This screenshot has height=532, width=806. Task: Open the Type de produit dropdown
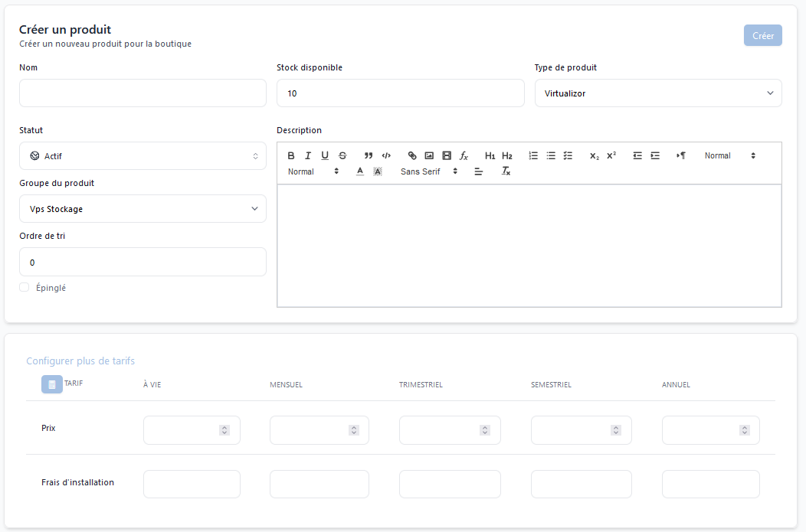(657, 93)
